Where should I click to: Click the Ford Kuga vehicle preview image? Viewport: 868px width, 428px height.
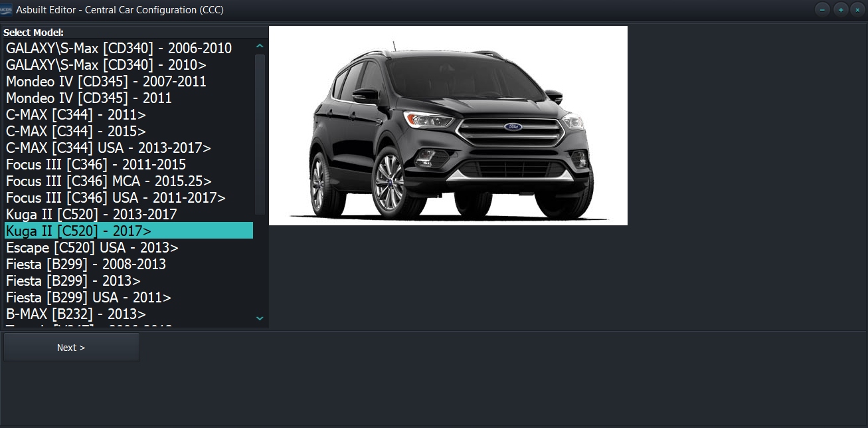tap(448, 126)
